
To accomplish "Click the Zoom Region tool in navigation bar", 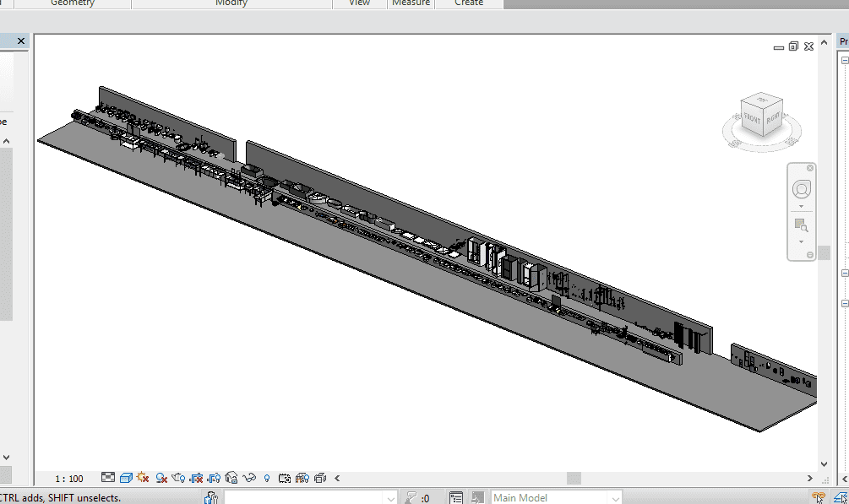I will click(x=801, y=225).
